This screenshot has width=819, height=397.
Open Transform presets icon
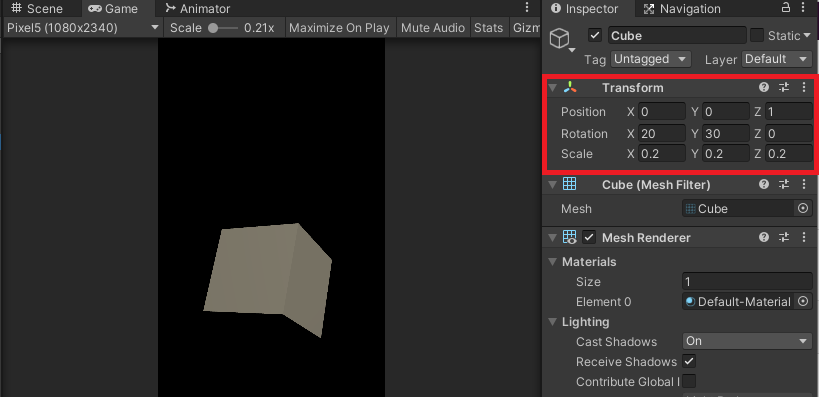(x=784, y=87)
